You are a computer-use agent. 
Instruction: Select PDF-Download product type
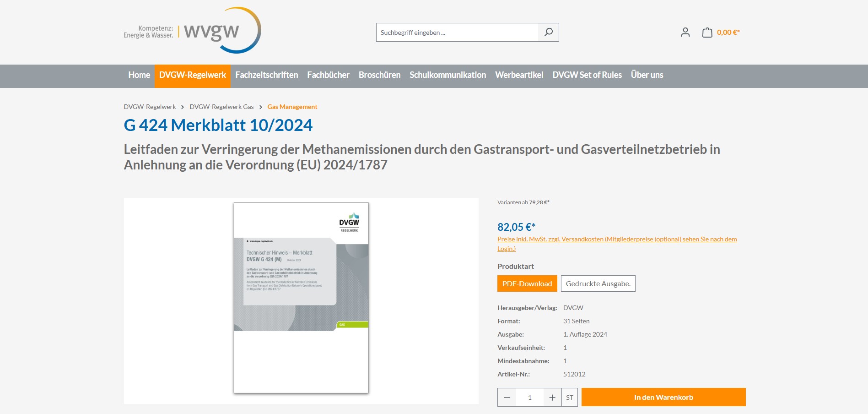pyautogui.click(x=527, y=283)
